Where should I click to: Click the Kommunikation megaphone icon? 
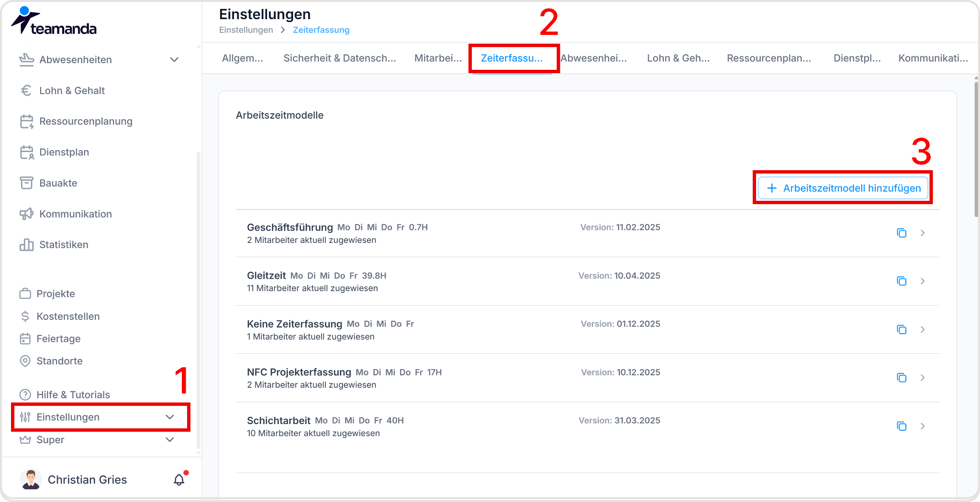pyautogui.click(x=26, y=214)
